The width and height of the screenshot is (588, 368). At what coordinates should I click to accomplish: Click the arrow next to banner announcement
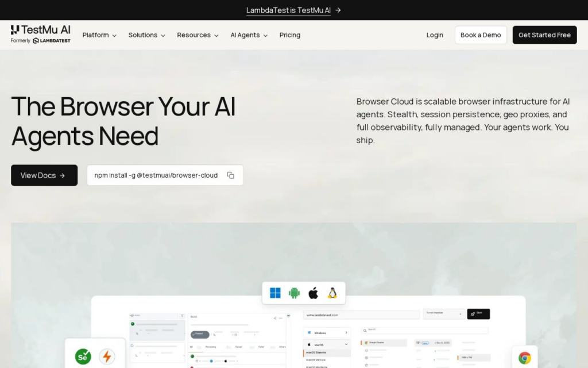pyautogui.click(x=338, y=10)
